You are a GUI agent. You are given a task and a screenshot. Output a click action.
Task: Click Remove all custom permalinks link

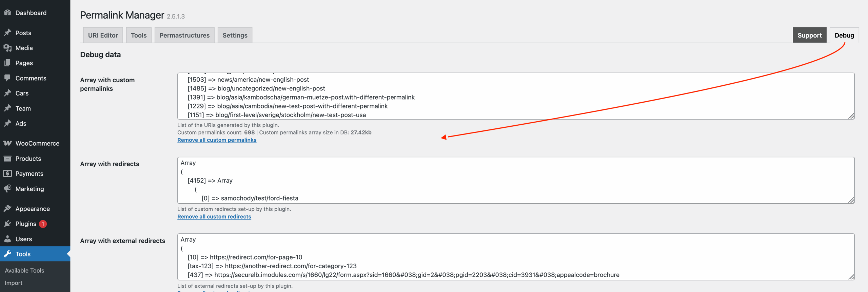tap(217, 140)
